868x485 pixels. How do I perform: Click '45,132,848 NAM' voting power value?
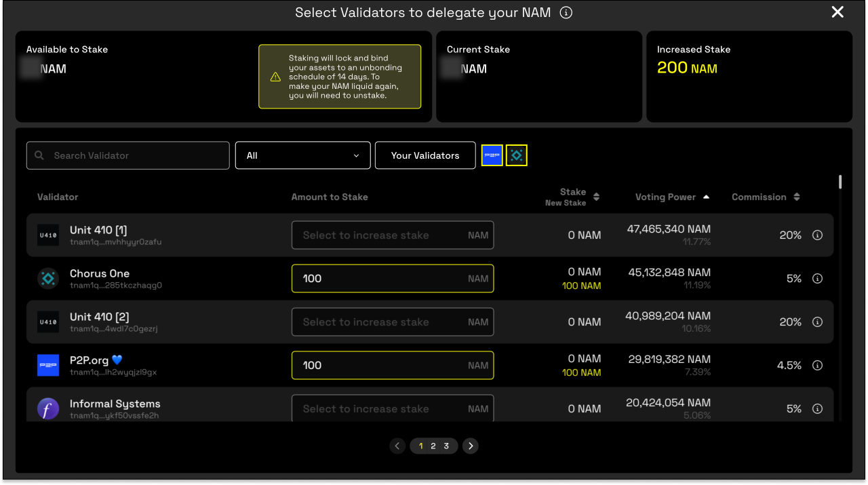(x=669, y=273)
